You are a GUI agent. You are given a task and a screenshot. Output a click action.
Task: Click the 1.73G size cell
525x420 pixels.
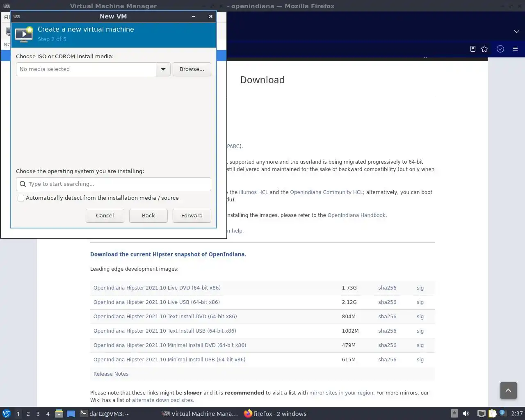(349, 288)
